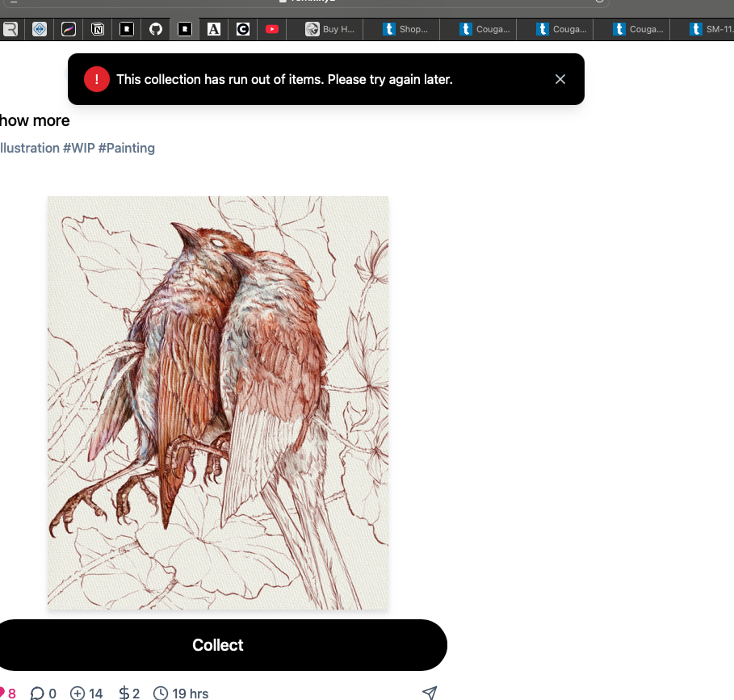This screenshot has width=734, height=700.
Task: Click the red exclamation error icon
Action: pos(96,79)
